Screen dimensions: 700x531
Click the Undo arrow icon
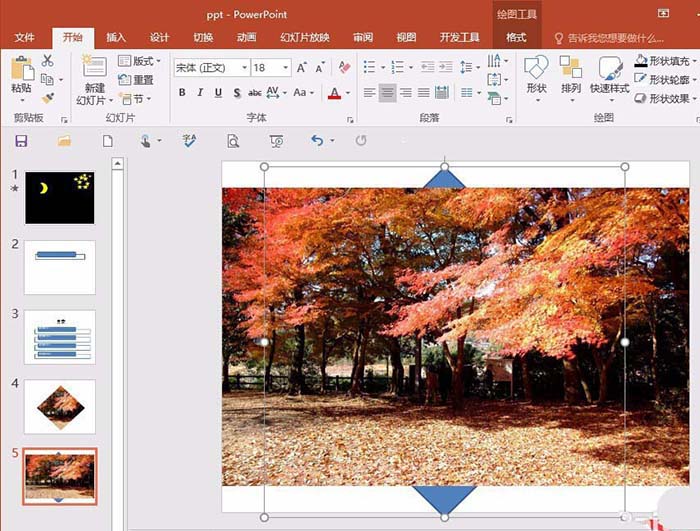(317, 141)
